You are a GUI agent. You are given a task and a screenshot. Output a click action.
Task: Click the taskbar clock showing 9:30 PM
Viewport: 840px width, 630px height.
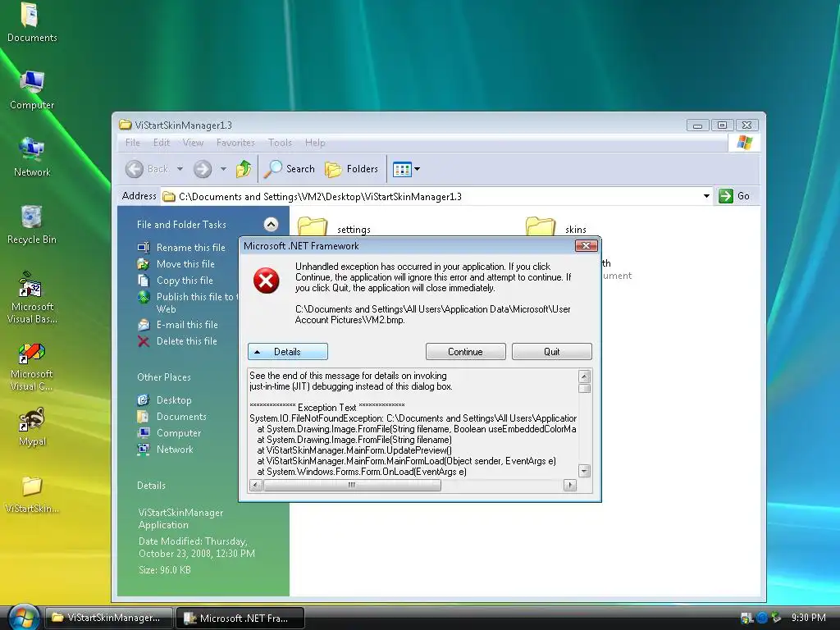[808, 618]
